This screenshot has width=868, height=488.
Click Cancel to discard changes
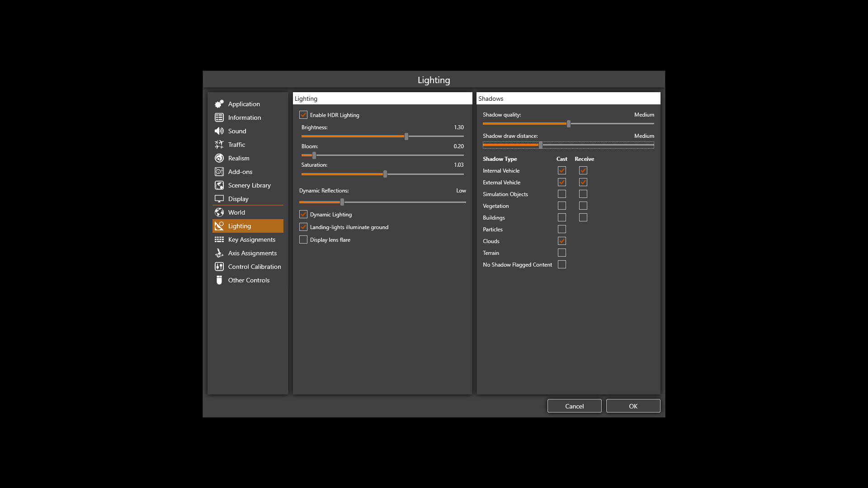[x=574, y=406]
